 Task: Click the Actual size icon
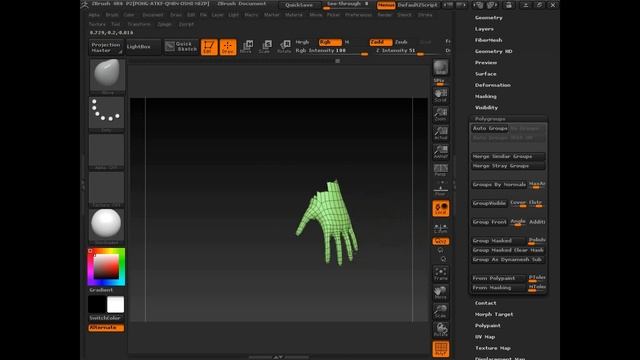(x=440, y=133)
